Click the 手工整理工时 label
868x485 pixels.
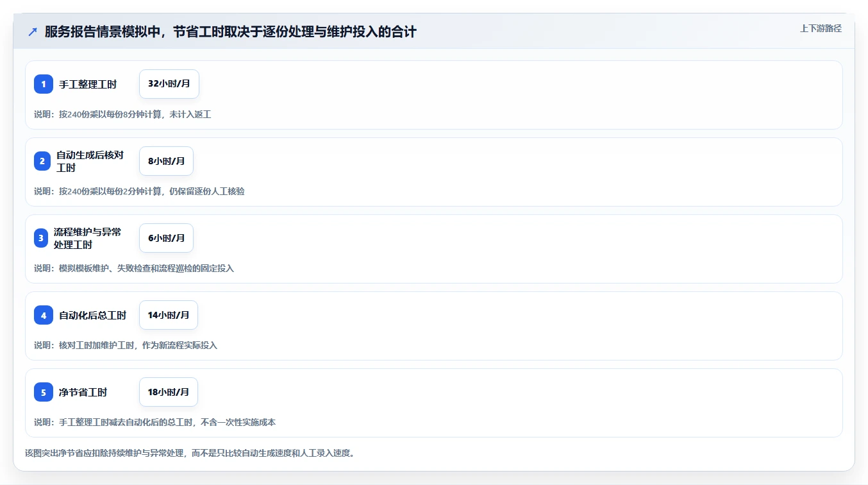(88, 84)
